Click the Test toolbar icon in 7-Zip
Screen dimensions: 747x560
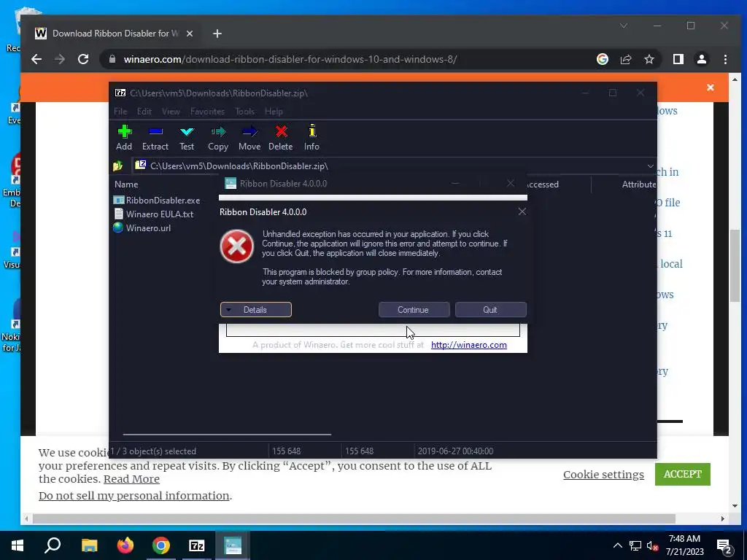[x=187, y=138]
